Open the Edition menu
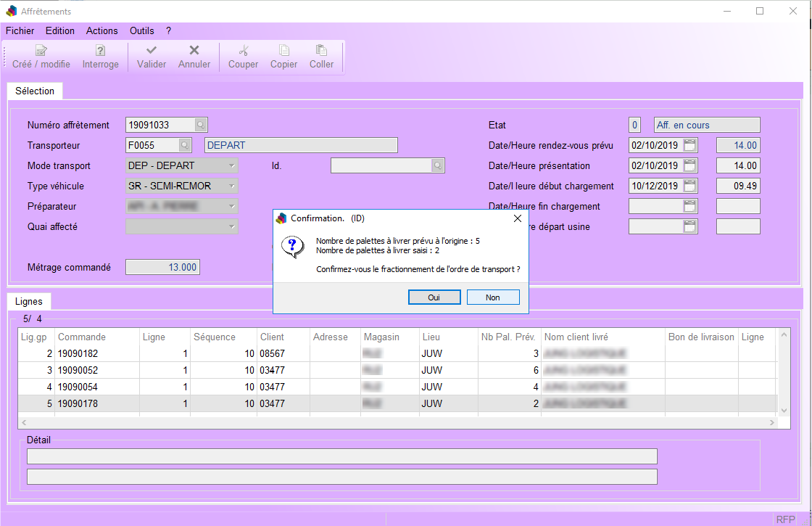This screenshot has width=812, height=526. point(60,30)
